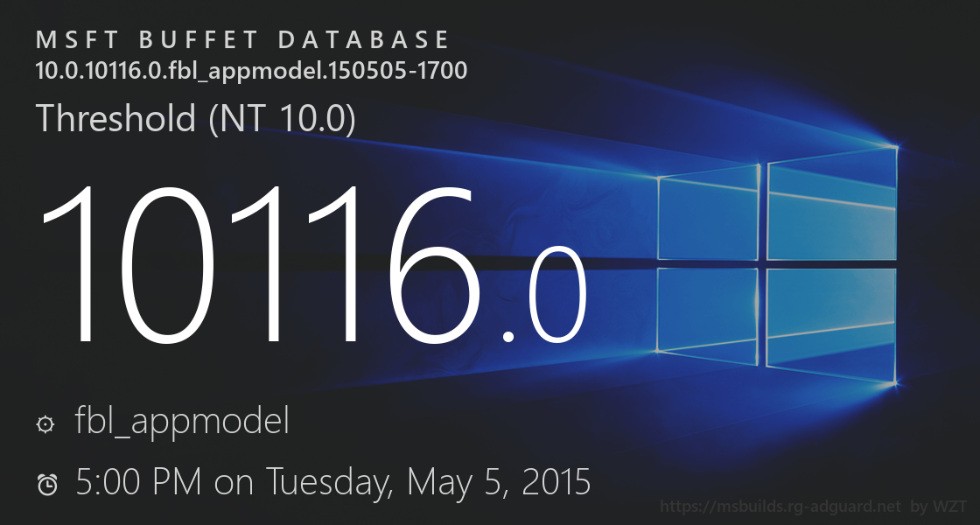Select the Tuesday, May 5, 2015 date
980x525 pixels.
pyautogui.click(x=428, y=481)
